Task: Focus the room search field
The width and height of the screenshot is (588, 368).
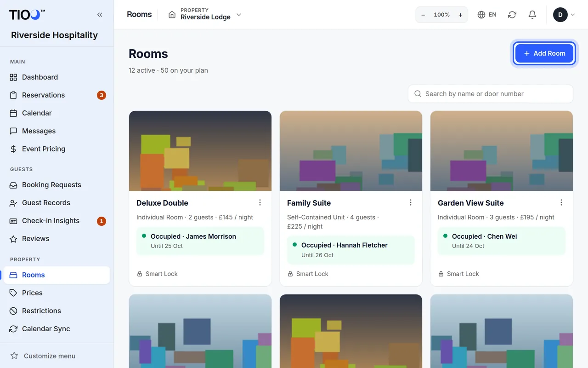Action: (491, 94)
